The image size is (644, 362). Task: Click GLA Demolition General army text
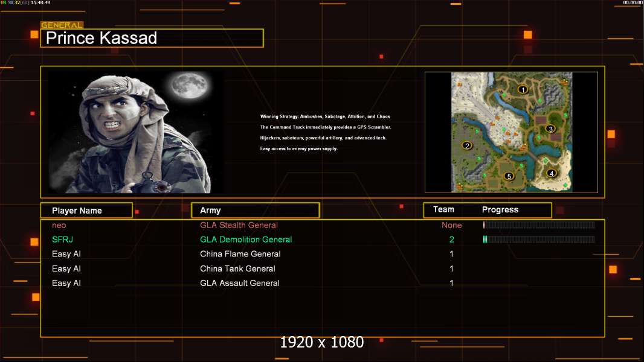tap(246, 240)
